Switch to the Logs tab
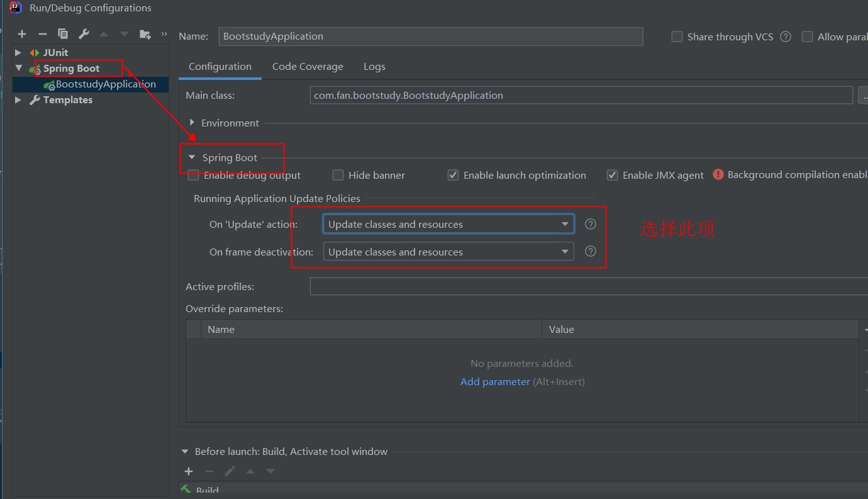This screenshot has height=499, width=868. (374, 66)
